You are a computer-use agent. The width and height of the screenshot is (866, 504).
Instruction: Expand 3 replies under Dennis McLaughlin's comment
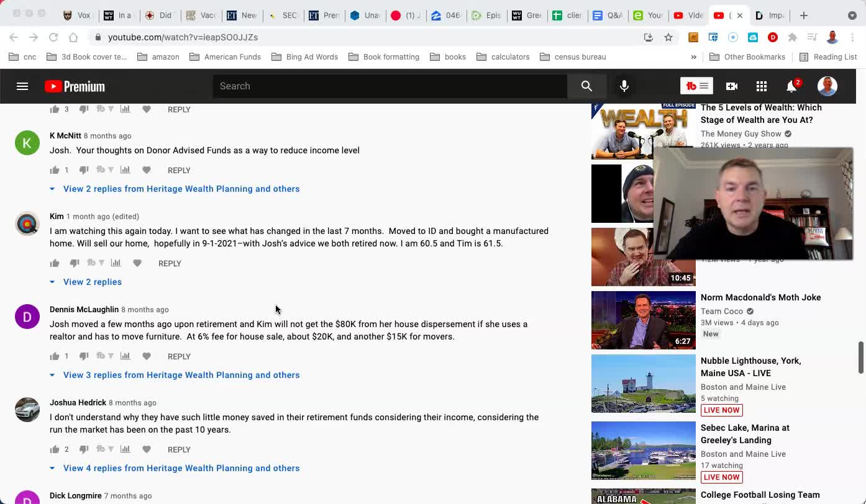click(175, 375)
